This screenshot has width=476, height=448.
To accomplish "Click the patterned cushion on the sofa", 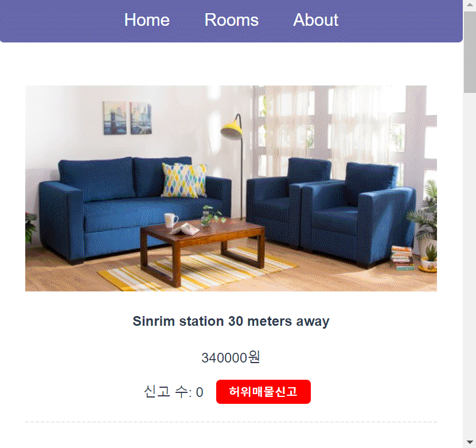I will [x=184, y=180].
